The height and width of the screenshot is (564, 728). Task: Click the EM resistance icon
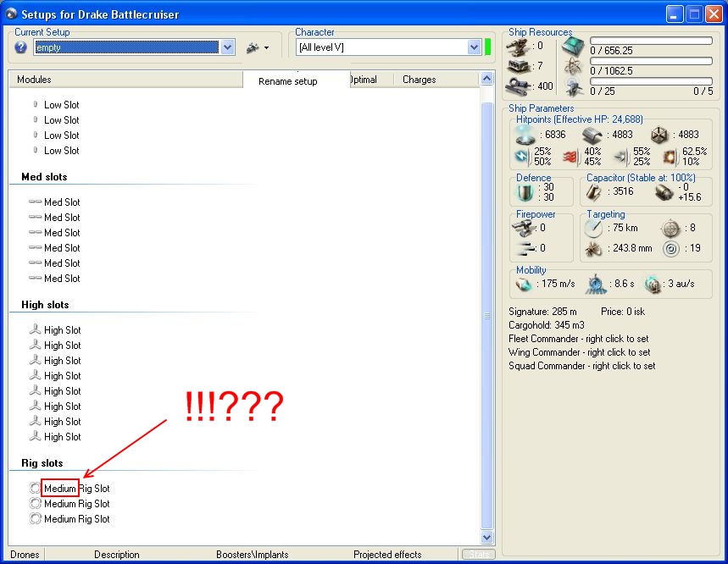[x=522, y=158]
